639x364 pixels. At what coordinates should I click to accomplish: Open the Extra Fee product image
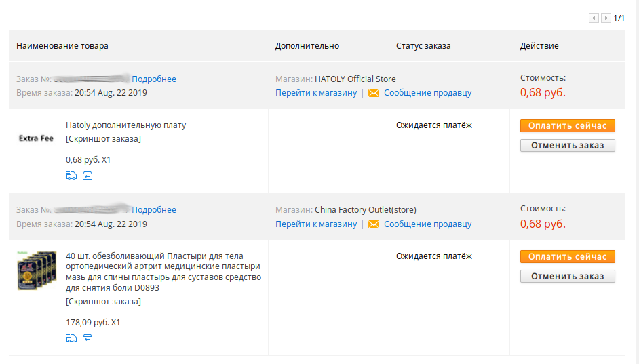(x=36, y=138)
